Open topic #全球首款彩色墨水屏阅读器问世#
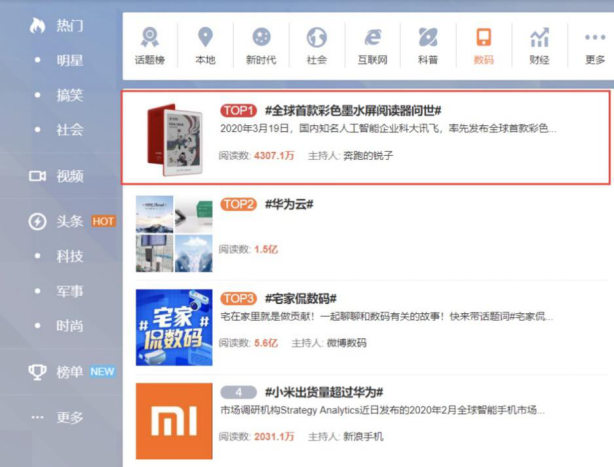614x467 pixels. [x=353, y=111]
